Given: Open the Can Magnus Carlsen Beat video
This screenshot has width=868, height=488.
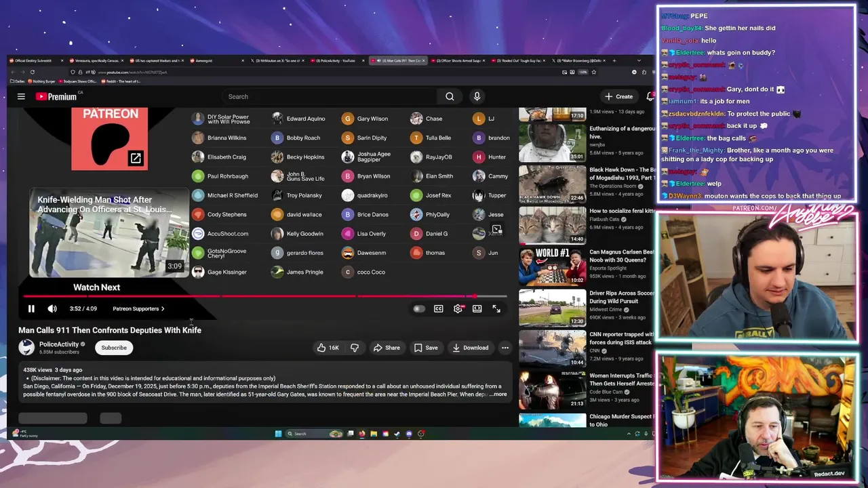Looking at the screenshot, I should [553, 266].
